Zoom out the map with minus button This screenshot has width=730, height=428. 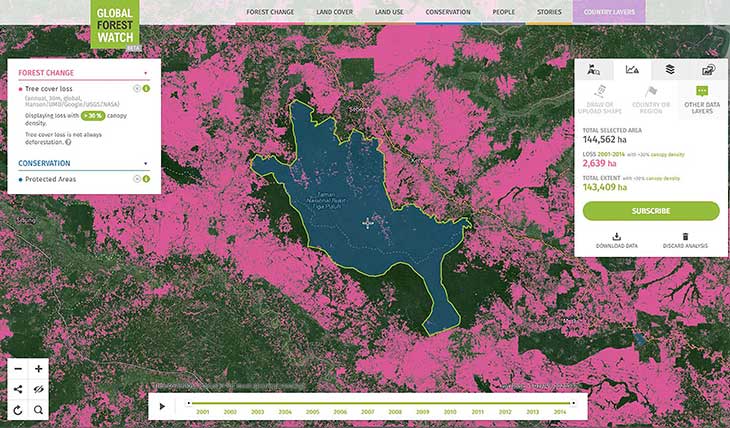click(x=18, y=369)
